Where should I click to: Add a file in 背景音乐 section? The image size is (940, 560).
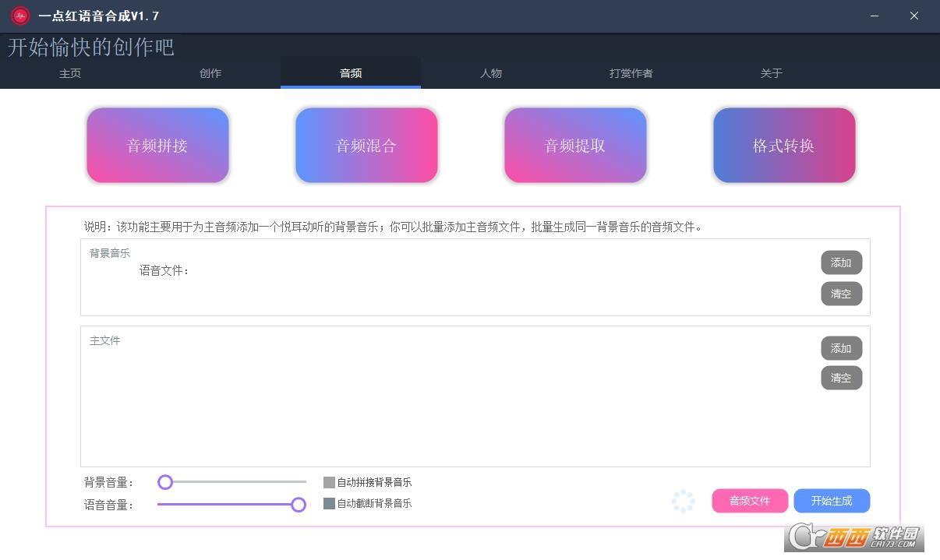[x=841, y=263]
